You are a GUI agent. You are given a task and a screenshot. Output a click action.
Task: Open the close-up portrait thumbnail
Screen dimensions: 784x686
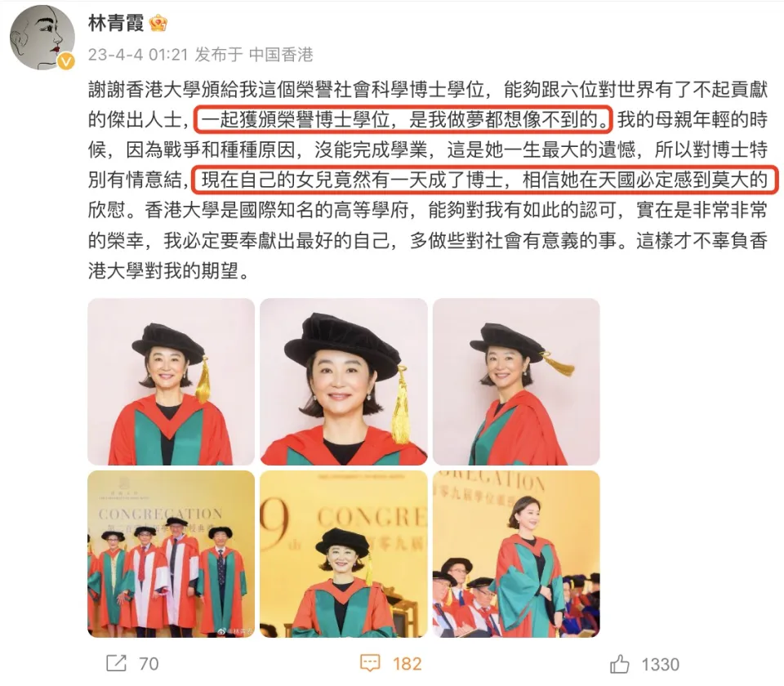[x=344, y=382]
